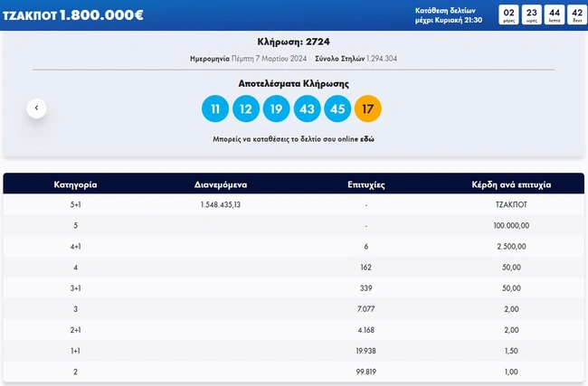Open the online submission link 'εδώ'
Image resolution: width=588 pixels, height=386 pixels.
pyautogui.click(x=367, y=139)
